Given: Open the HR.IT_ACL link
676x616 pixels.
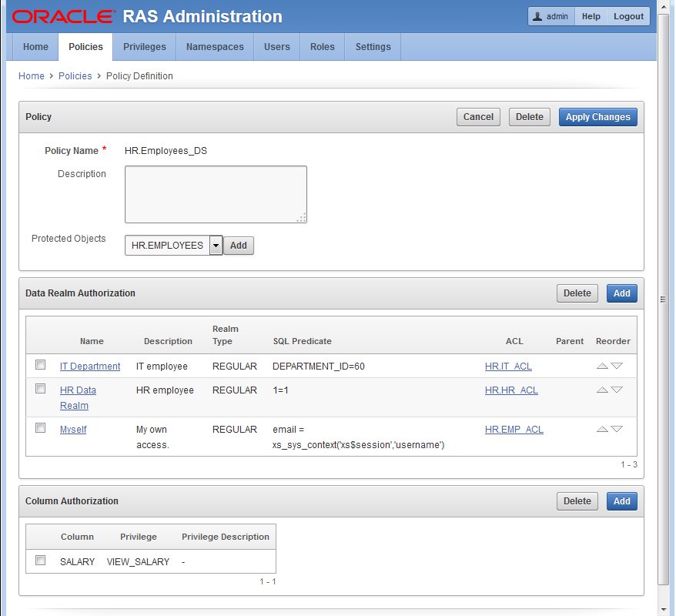Looking at the screenshot, I should [508, 367].
